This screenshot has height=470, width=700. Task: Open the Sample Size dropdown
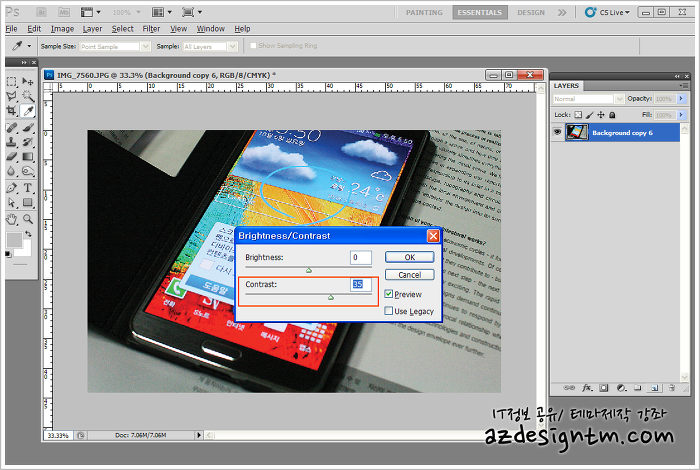[x=145, y=46]
